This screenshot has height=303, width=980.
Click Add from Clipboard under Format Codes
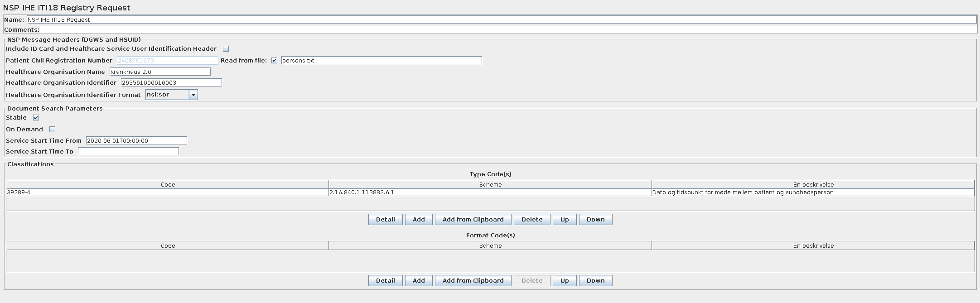click(x=473, y=281)
